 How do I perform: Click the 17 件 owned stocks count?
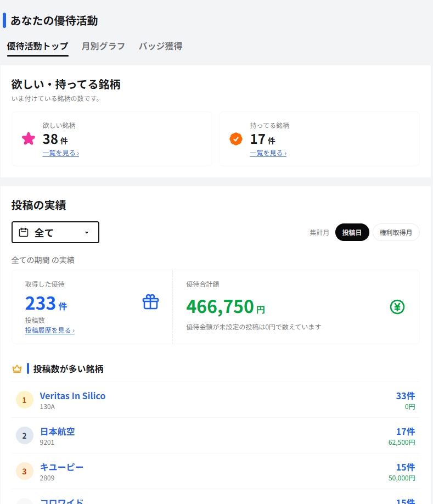263,139
